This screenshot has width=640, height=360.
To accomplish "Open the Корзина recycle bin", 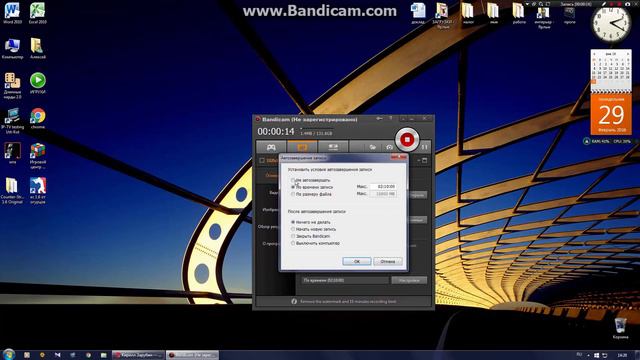I will click(x=620, y=328).
